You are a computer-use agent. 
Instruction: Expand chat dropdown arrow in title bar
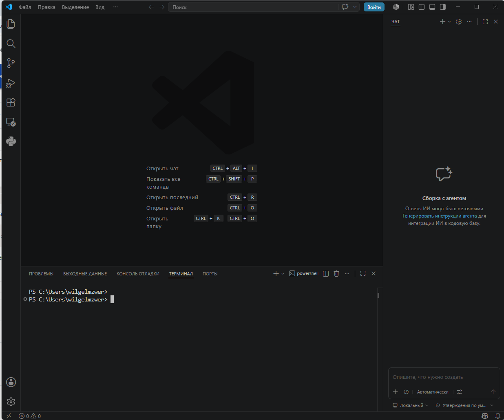pos(355,7)
